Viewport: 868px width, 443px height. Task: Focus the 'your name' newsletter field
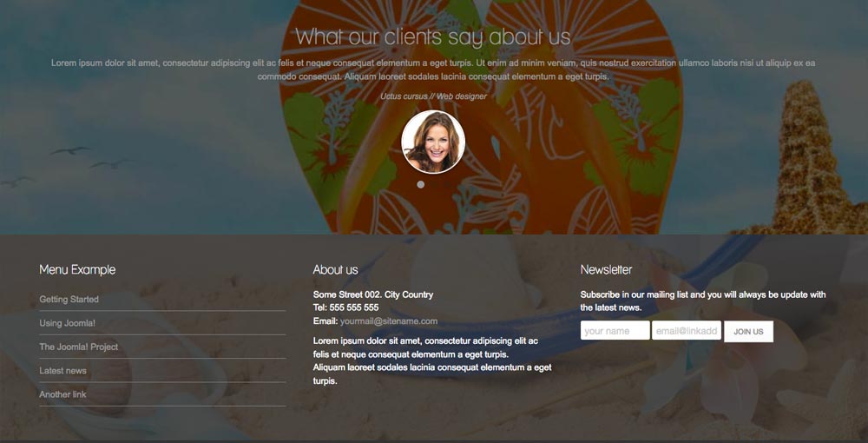[615, 331]
